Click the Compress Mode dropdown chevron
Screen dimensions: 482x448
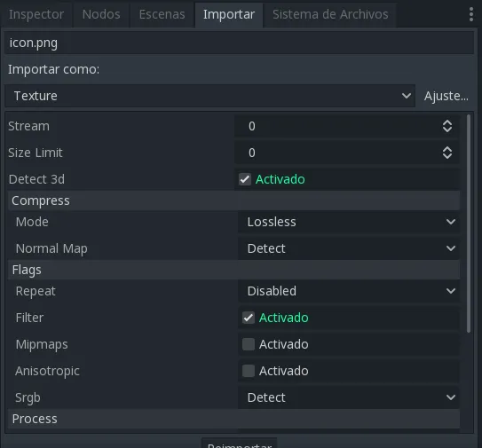pos(451,222)
